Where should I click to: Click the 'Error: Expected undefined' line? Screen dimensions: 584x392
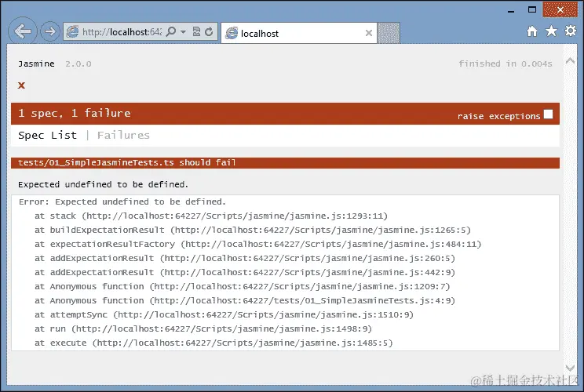122,202
